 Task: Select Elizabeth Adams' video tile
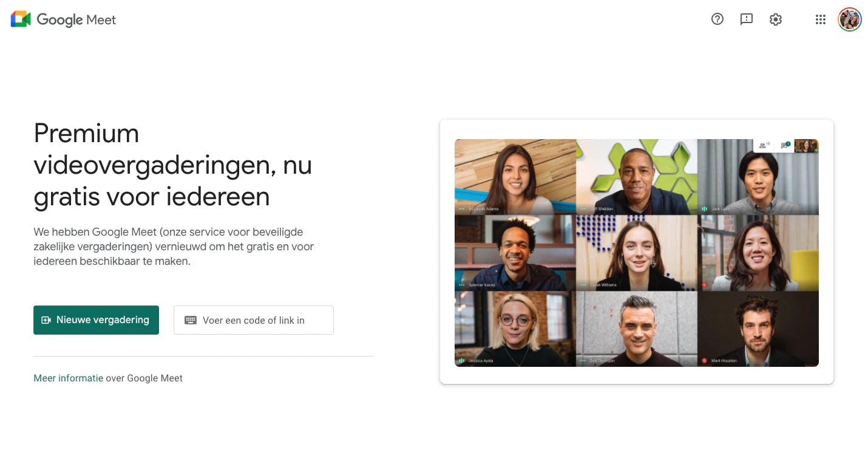[515, 177]
